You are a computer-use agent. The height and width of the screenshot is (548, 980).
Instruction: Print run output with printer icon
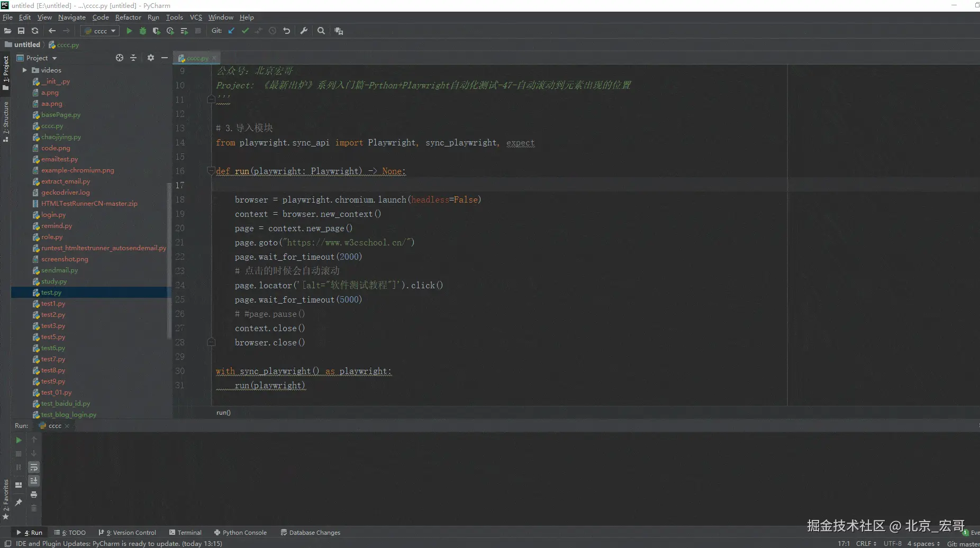click(34, 495)
